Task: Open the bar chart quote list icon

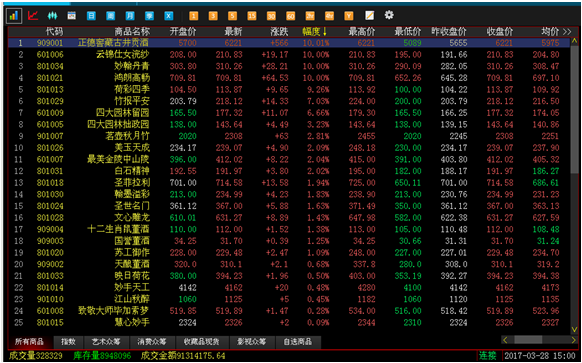Action: 14,16
